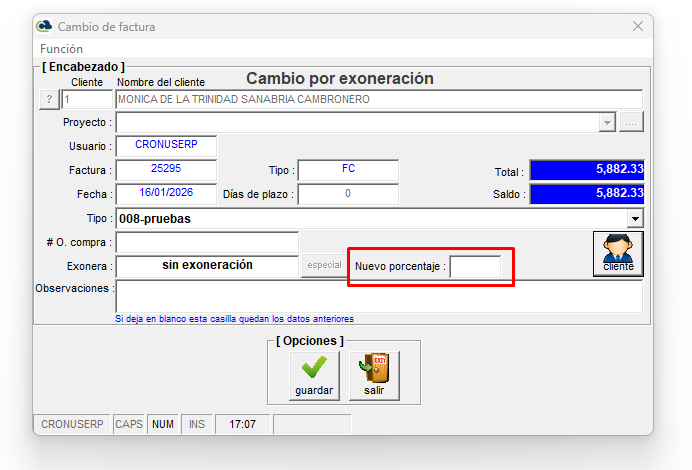Click the especial button
The height and width of the screenshot is (470, 692).
coord(324,266)
